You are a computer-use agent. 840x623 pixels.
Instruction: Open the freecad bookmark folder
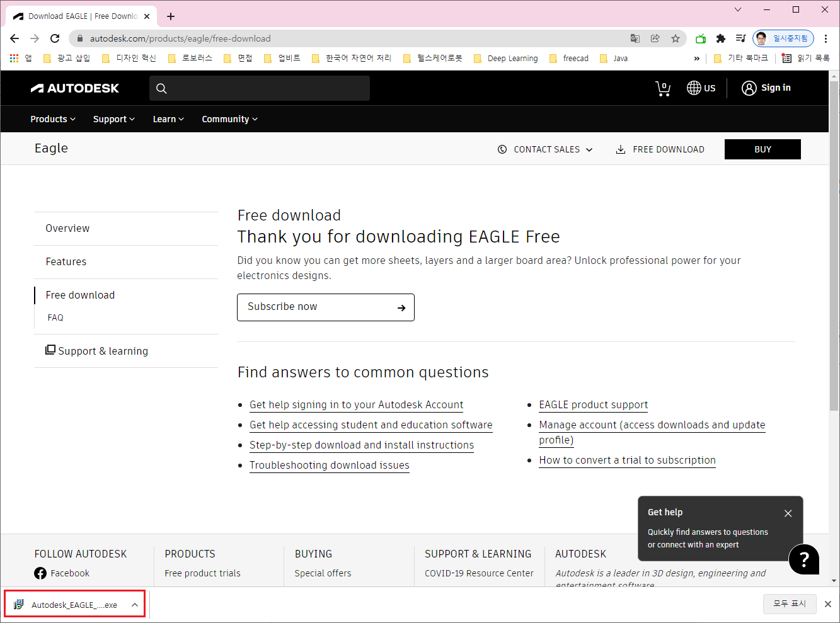(x=568, y=58)
